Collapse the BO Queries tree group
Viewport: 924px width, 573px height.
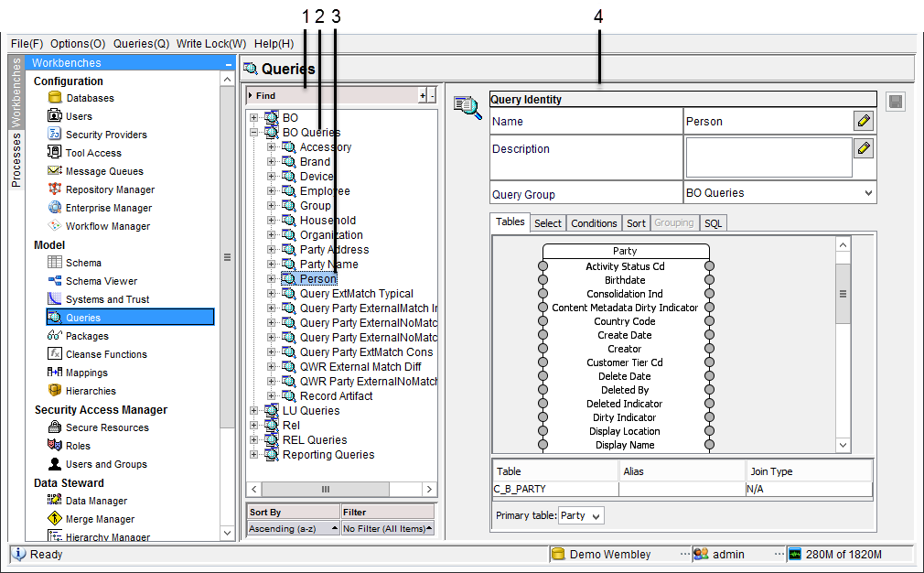(x=254, y=133)
